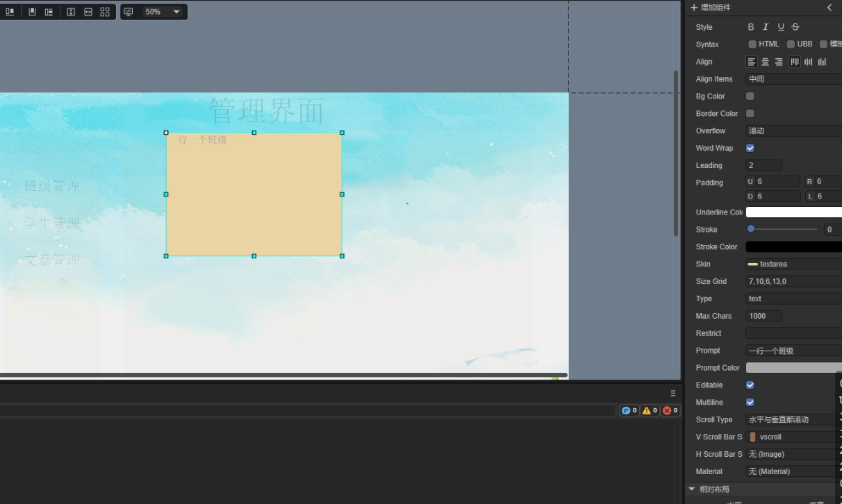Enable HTML syntax checkbox

click(x=752, y=44)
